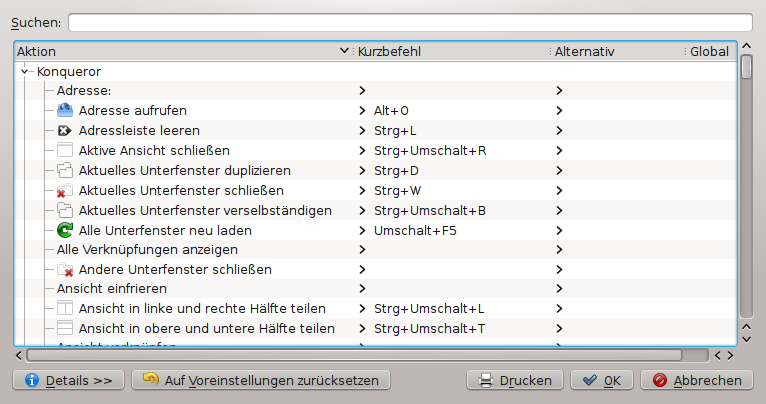Image resolution: width=766 pixels, height=404 pixels.
Task: Click the Alternativ column header
Action: 615,51
